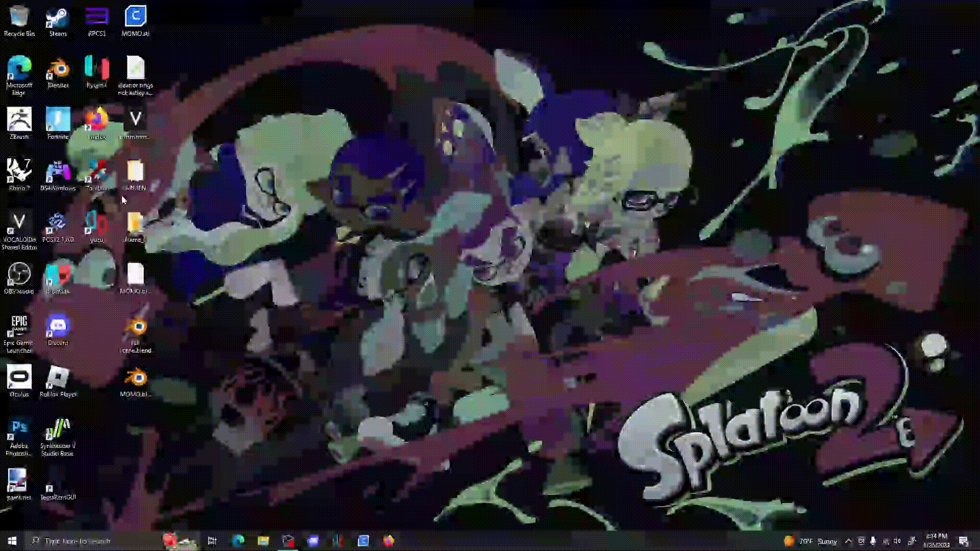Screen dimensions: 980x551
Task: Launch Microsoft Edge from the taskbar
Action: coord(238,541)
